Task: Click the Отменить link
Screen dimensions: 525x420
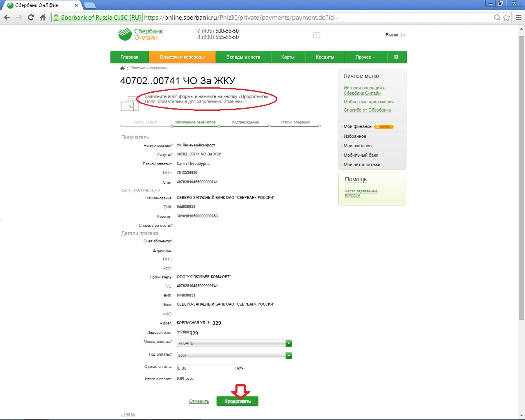Action: tap(199, 401)
